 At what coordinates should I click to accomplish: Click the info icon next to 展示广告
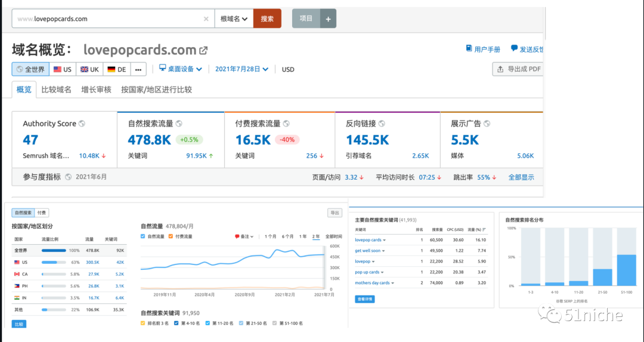(x=487, y=124)
